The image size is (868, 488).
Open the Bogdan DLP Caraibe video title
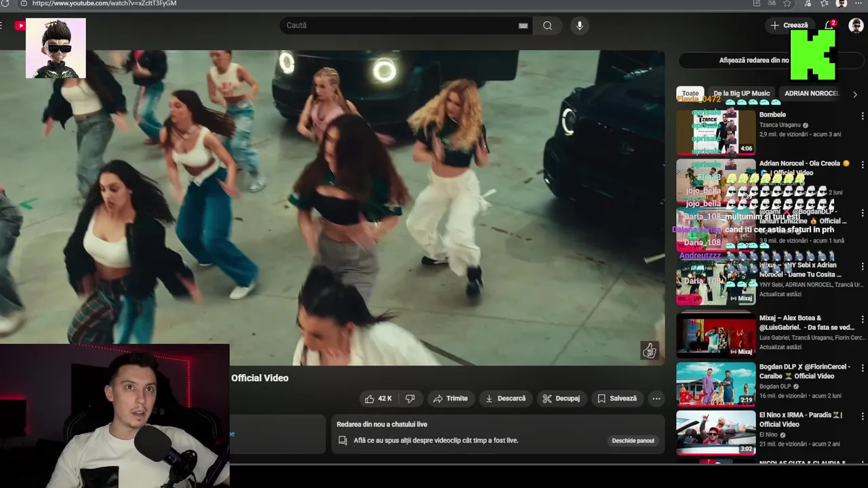tap(805, 371)
